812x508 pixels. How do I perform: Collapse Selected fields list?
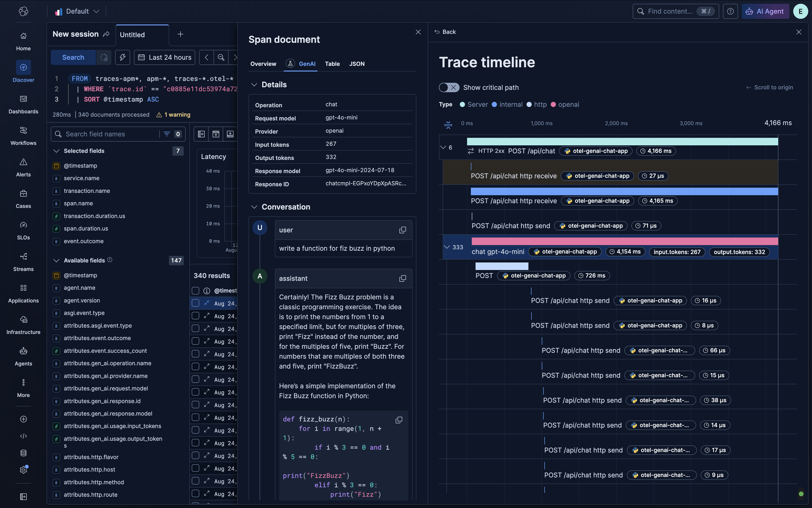56,151
